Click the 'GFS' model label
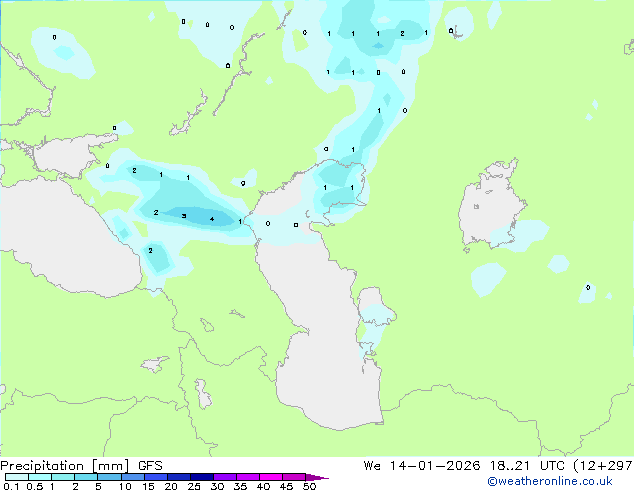Viewport: 634px width, 490px height. click(x=150, y=466)
